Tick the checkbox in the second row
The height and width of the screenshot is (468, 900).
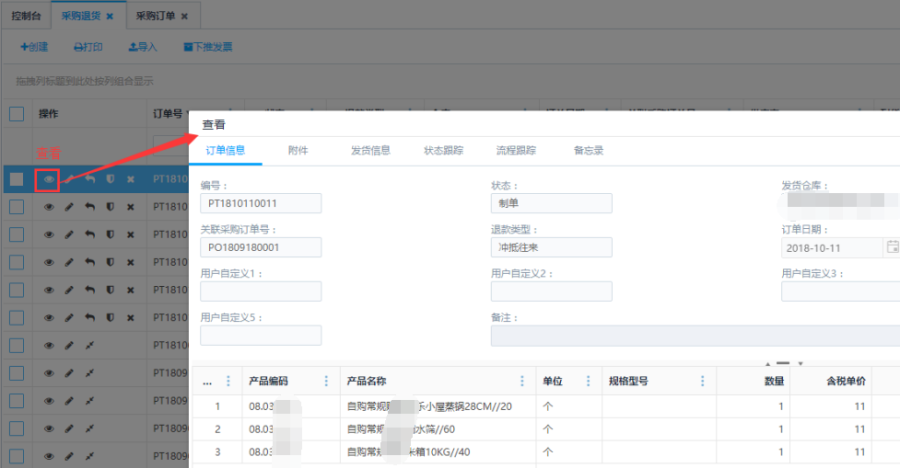(x=16, y=207)
